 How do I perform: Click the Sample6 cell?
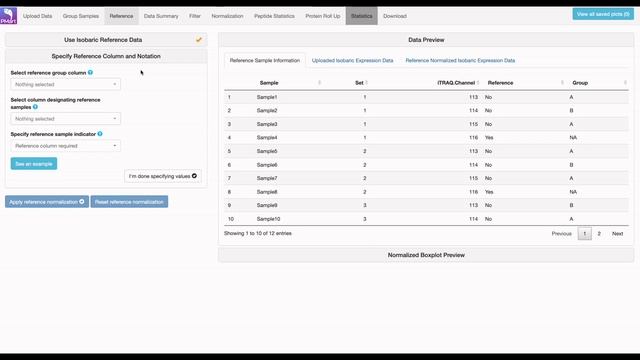[267, 165]
